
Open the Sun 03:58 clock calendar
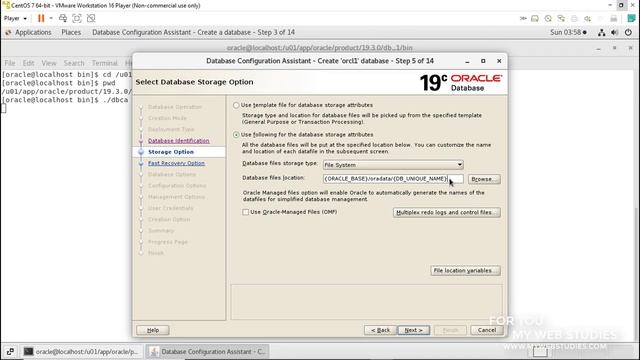point(568,32)
